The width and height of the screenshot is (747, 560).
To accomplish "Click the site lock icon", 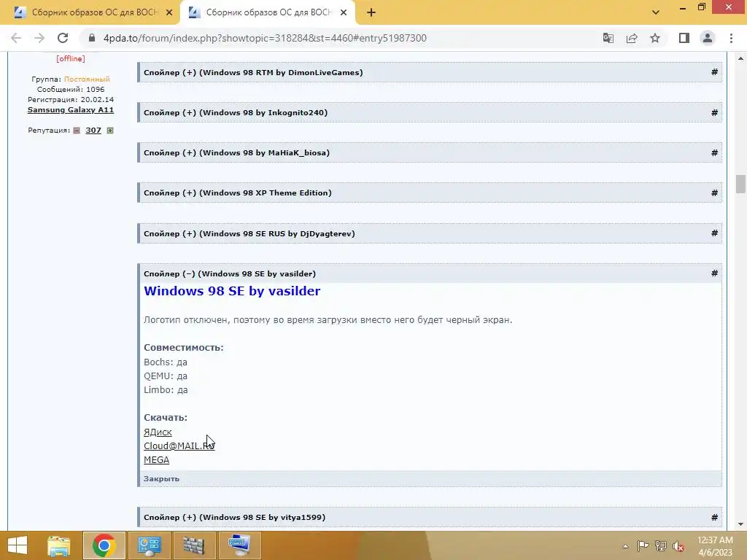I will [x=92, y=38].
